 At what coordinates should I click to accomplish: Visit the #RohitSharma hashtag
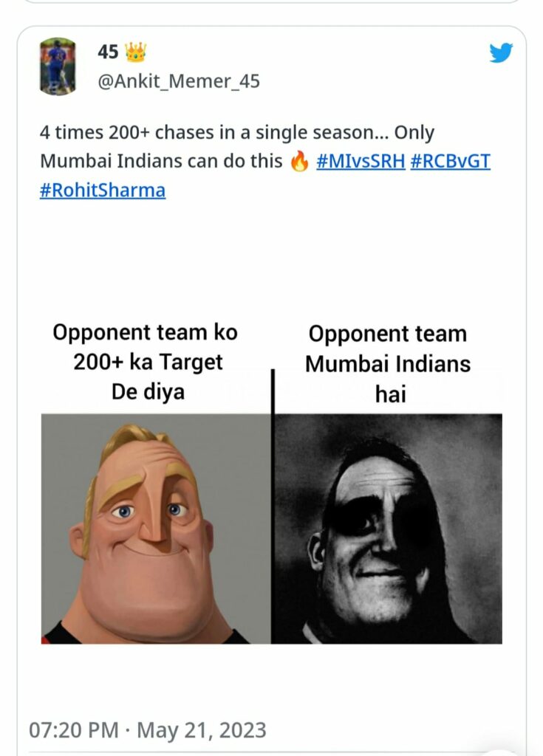pos(103,190)
